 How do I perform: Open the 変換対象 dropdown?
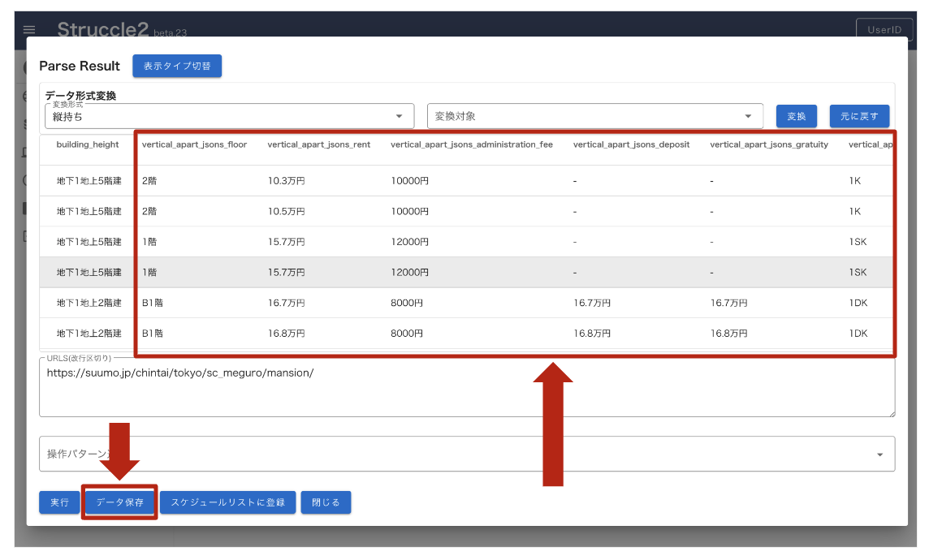(594, 116)
